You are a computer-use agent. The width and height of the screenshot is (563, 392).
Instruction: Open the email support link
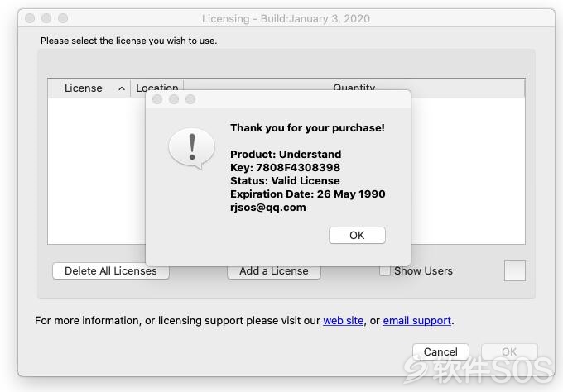(416, 320)
